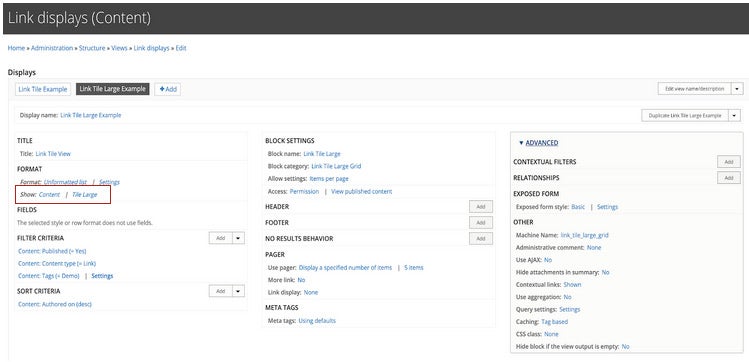
Task: Open the Structure breadcrumb link
Action: tap(92, 48)
